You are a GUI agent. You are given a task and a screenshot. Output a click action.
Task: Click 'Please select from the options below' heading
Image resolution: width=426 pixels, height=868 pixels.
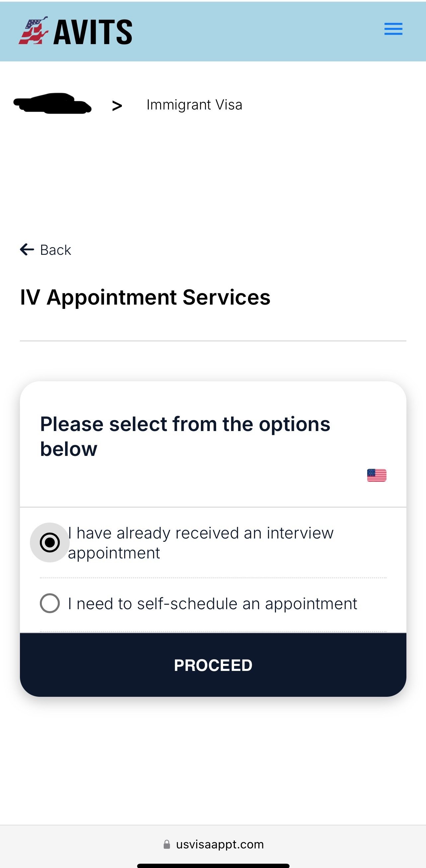pyautogui.click(x=185, y=436)
